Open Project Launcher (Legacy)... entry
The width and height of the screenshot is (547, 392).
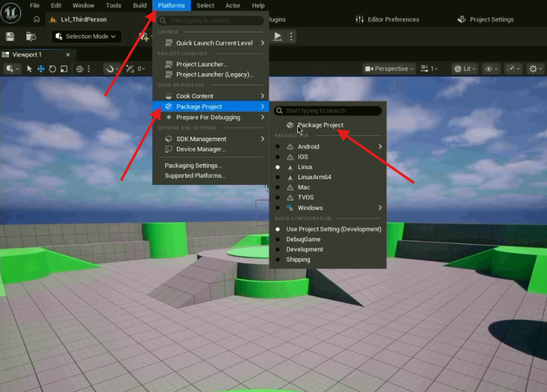coord(210,74)
